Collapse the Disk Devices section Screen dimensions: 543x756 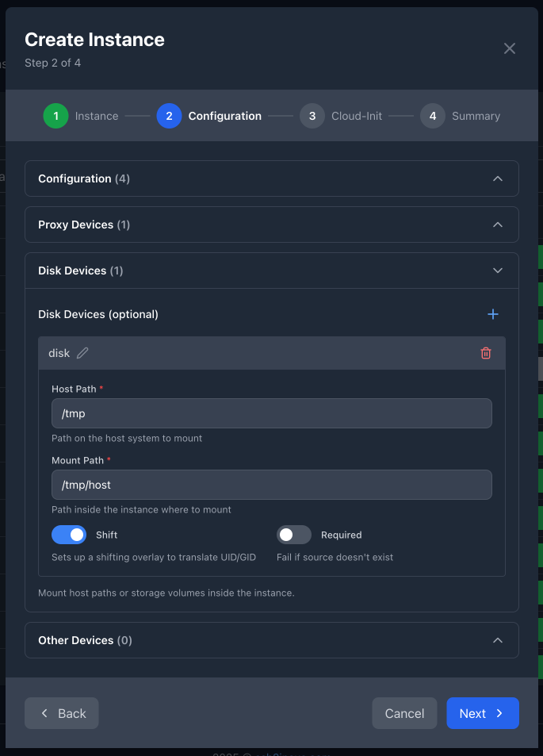[x=498, y=270]
